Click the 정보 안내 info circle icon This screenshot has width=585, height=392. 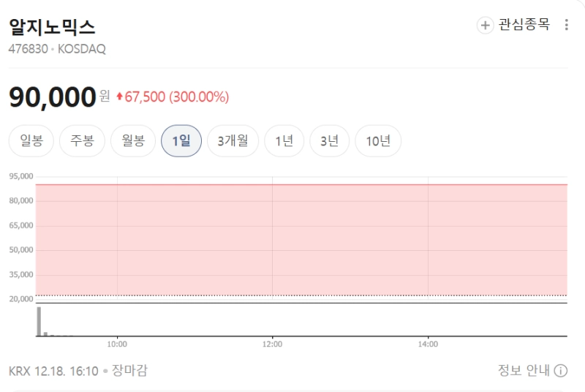coord(560,371)
